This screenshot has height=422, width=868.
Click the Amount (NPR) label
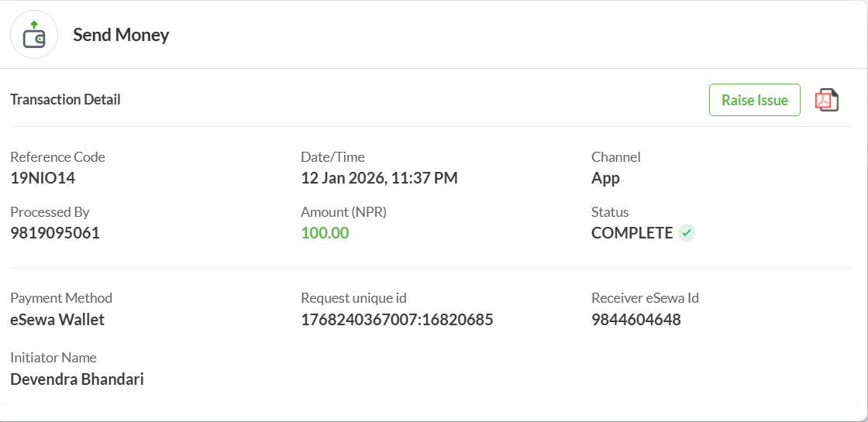coord(343,212)
